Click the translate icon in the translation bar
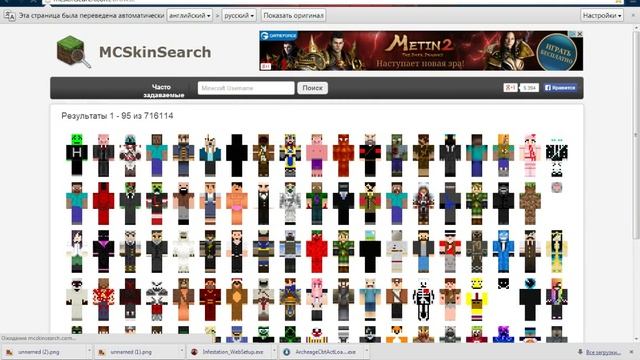 pos(9,16)
